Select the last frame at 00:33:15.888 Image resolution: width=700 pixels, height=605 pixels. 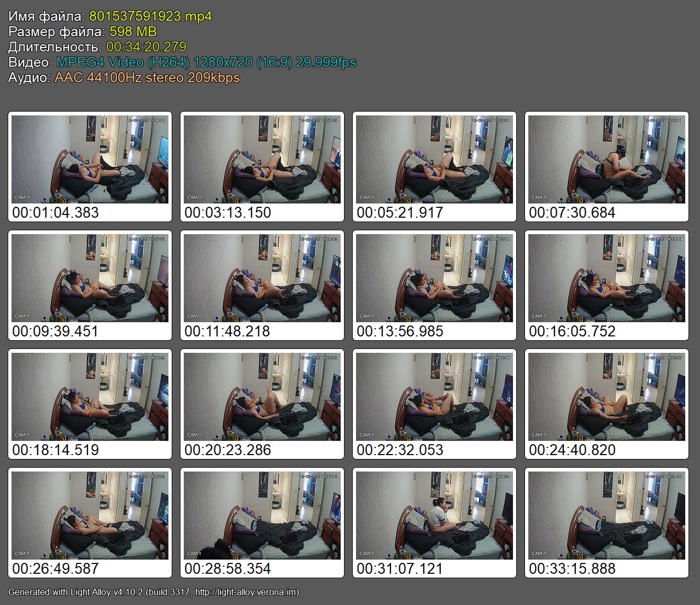pyautogui.click(x=606, y=515)
